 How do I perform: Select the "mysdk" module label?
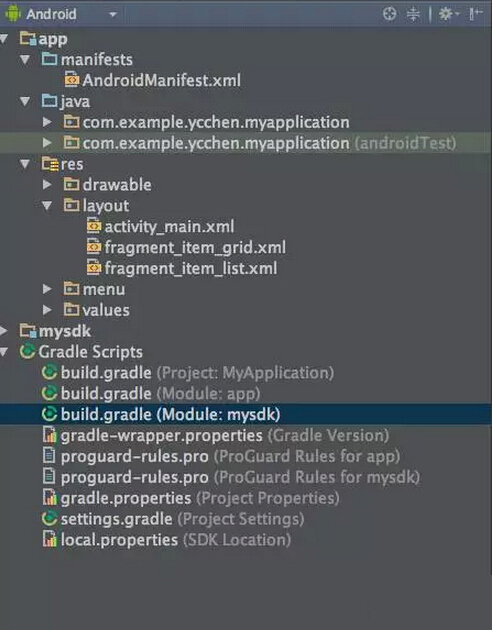[x=65, y=331]
